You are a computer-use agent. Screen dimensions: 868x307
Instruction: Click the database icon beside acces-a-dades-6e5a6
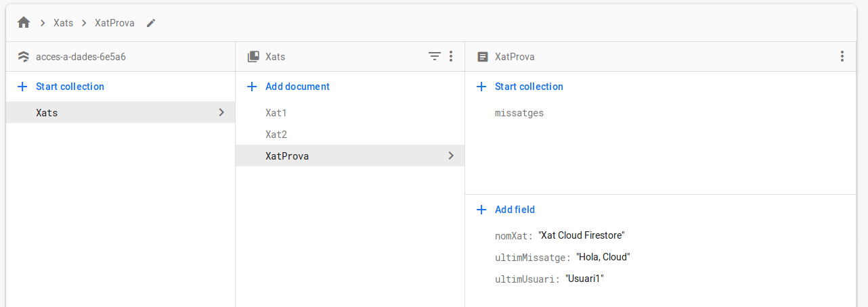point(24,57)
